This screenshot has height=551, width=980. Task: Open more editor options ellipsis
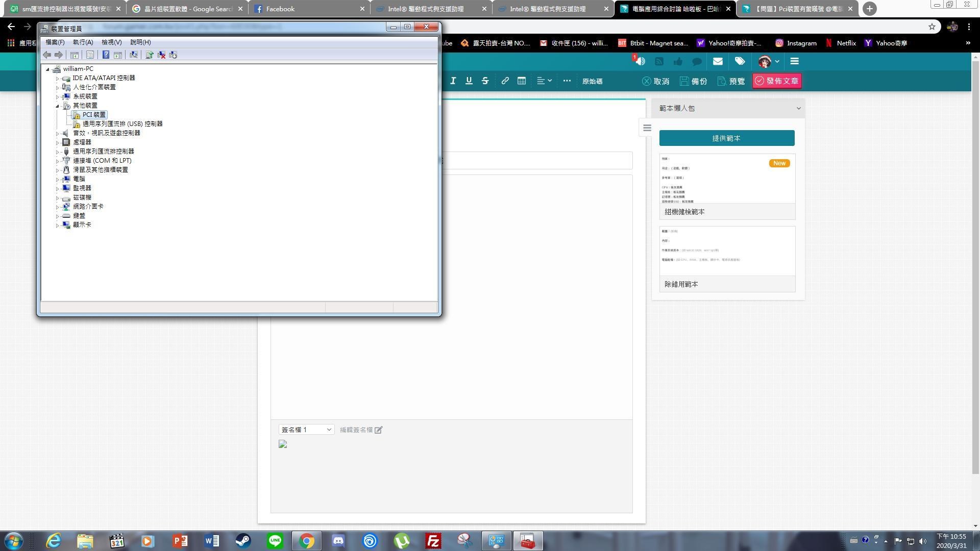tap(567, 81)
